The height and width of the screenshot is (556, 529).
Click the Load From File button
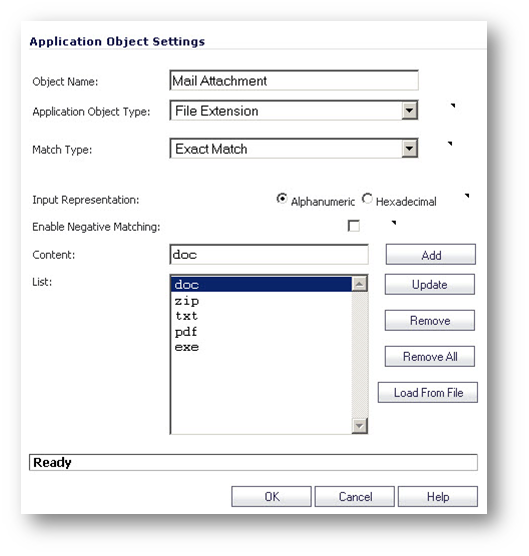coord(428,393)
